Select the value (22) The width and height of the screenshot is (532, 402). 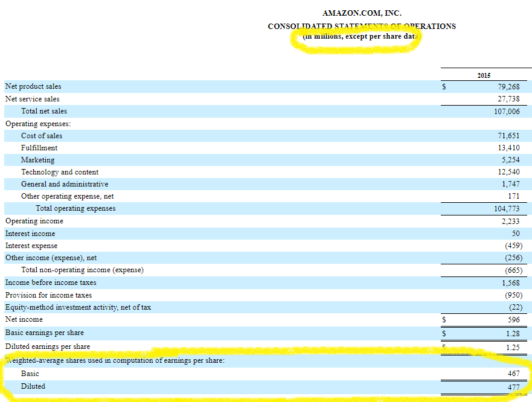point(515,307)
